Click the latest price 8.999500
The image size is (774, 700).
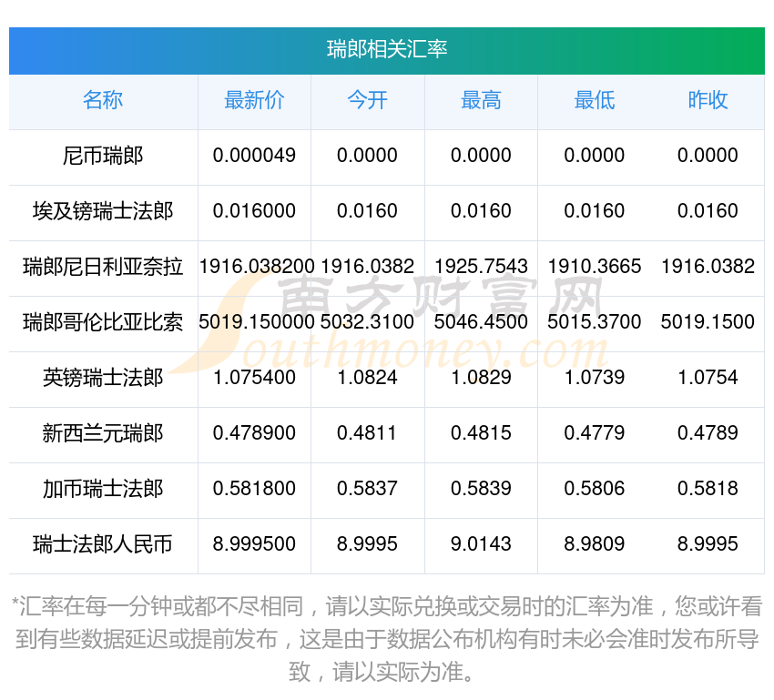click(254, 544)
